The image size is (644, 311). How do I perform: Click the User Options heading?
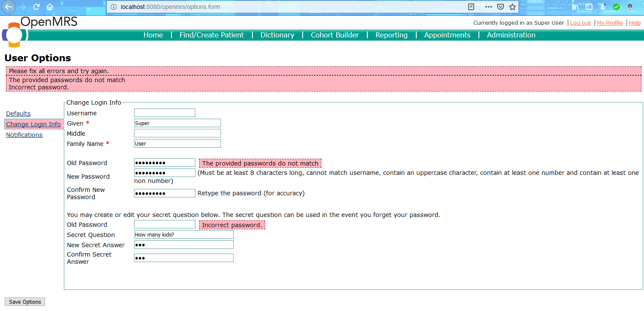click(x=38, y=58)
